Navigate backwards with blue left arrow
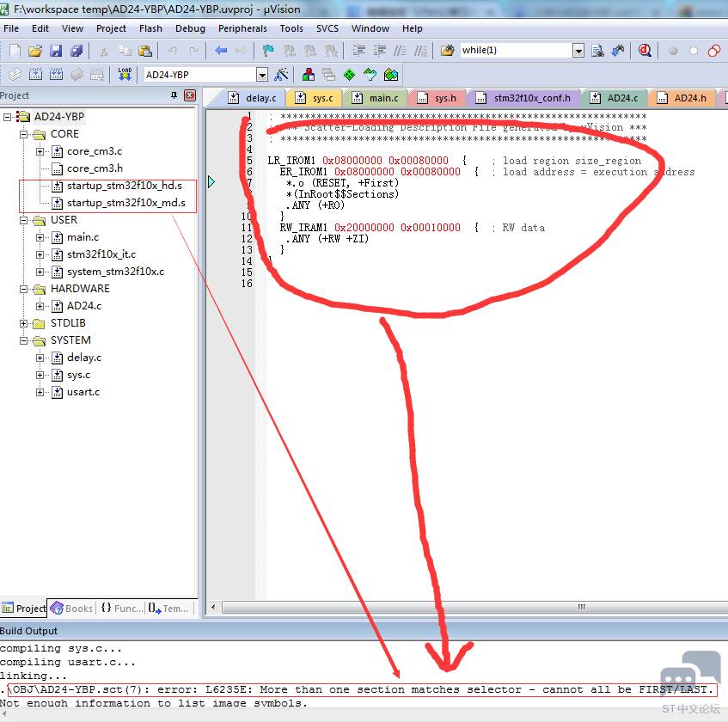The image size is (728, 722). 221,51
